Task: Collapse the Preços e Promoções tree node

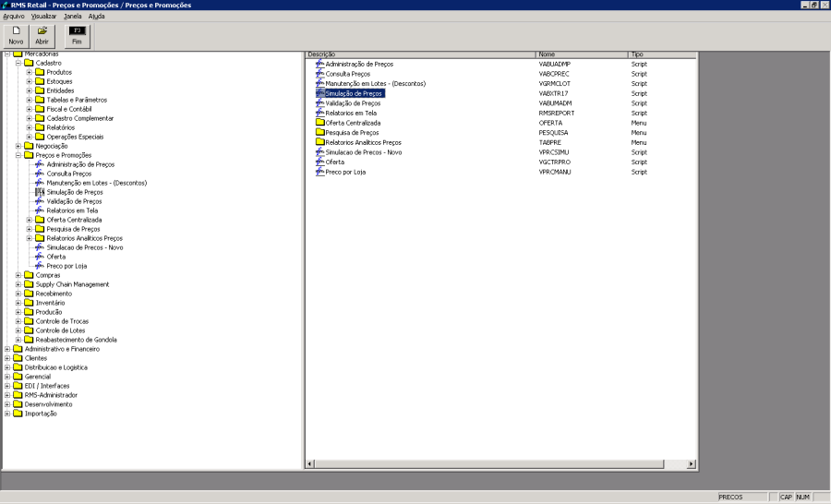Action: (x=18, y=155)
